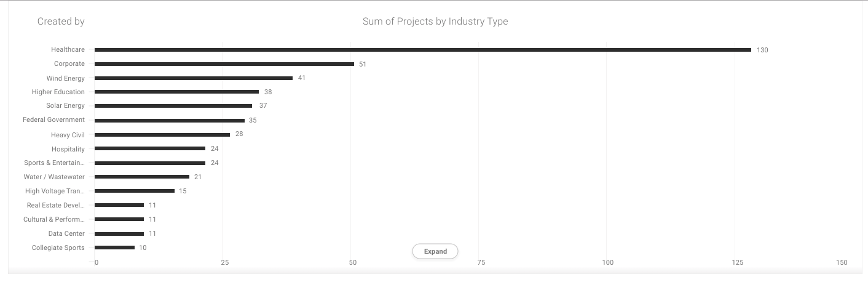Select the Wind Energy bar
868x282 pixels.
(x=193, y=78)
